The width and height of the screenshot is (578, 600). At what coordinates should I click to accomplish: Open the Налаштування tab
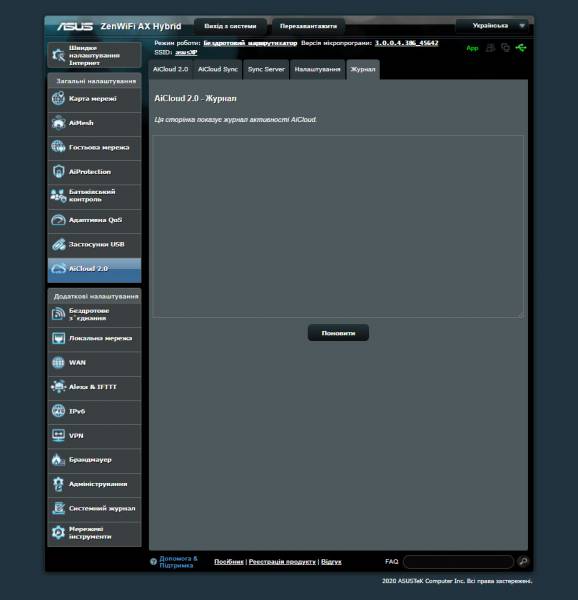[x=317, y=69]
